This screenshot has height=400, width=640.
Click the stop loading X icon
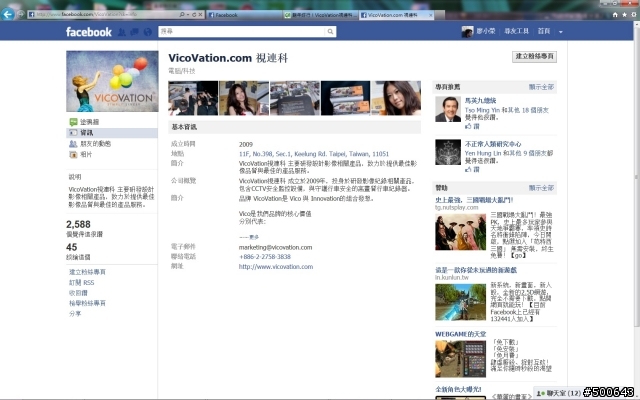(x=200, y=15)
